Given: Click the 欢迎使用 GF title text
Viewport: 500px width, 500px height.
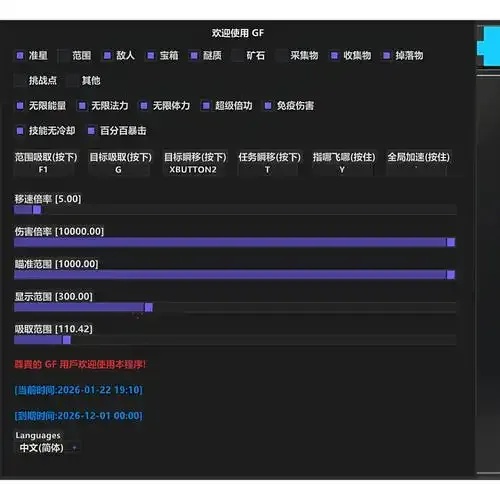Looking at the screenshot, I should (x=238, y=33).
